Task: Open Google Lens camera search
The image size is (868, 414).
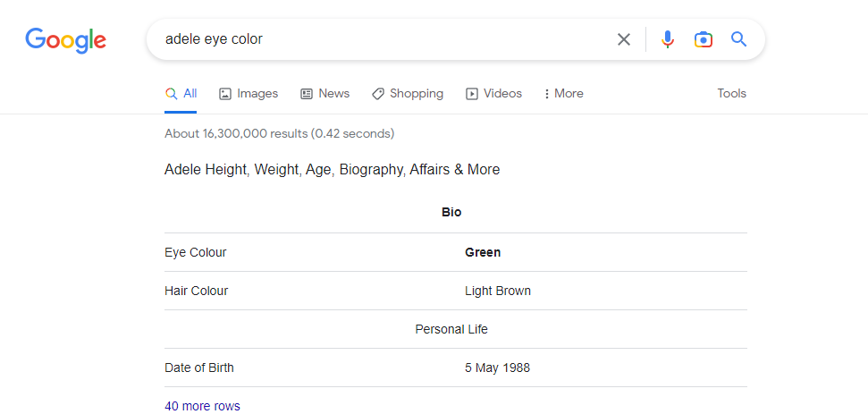Action: click(703, 39)
